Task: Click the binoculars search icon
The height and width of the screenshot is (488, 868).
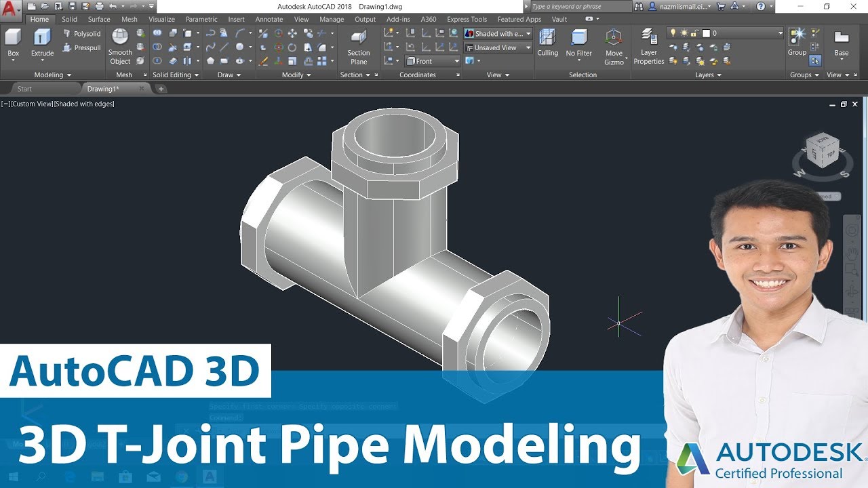Action: click(x=639, y=6)
